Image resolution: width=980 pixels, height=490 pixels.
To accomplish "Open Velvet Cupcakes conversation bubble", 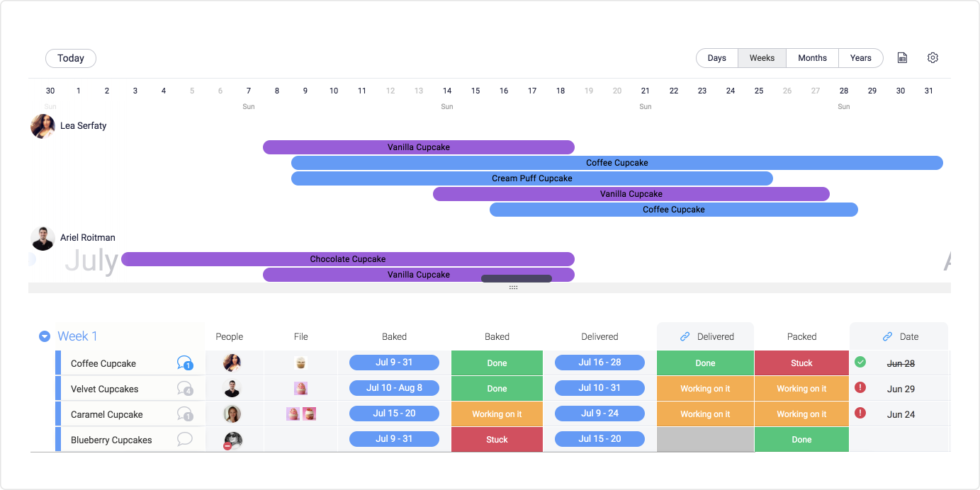I will pos(185,389).
